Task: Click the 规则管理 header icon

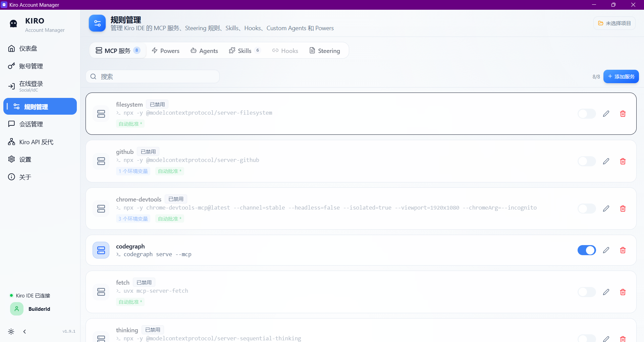Action: [x=97, y=23]
